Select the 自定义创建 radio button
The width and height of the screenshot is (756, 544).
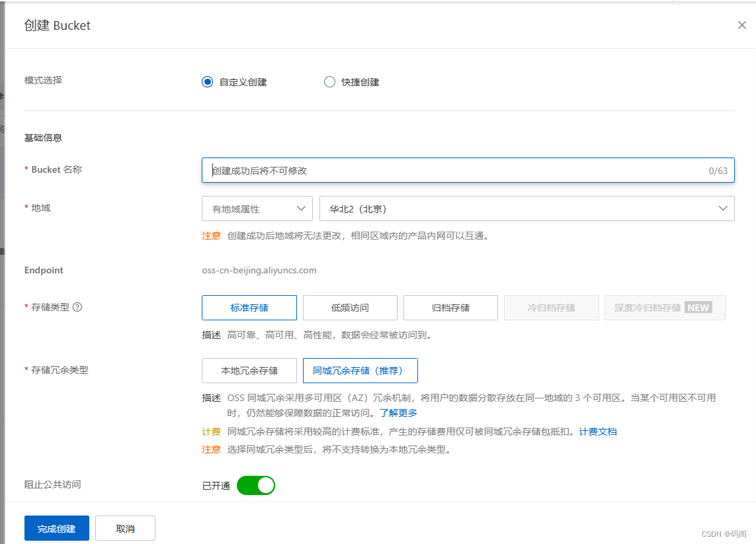coord(207,81)
